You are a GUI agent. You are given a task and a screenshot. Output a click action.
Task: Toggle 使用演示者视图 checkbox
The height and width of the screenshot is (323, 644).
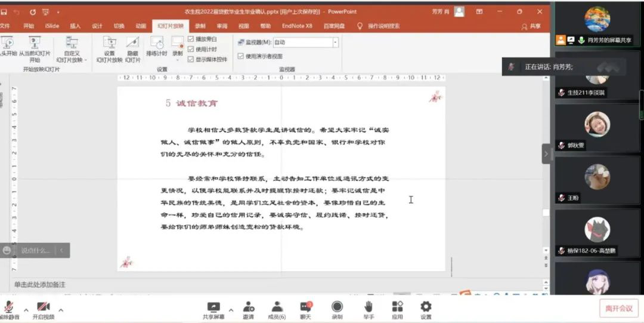coord(240,56)
